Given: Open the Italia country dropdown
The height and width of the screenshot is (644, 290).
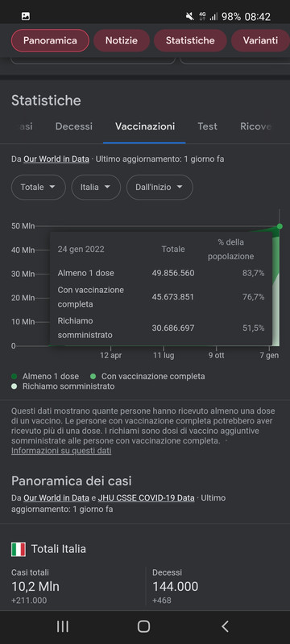Looking at the screenshot, I should pyautogui.click(x=96, y=187).
